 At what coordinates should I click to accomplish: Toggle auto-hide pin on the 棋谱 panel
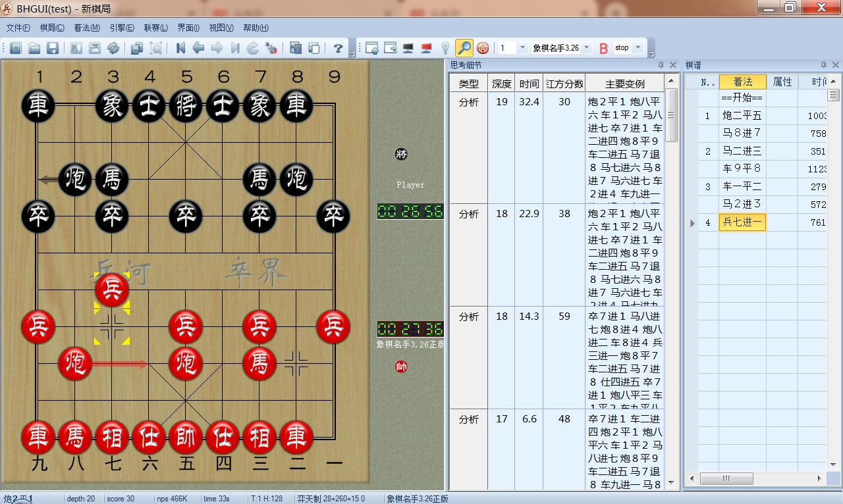click(823, 64)
